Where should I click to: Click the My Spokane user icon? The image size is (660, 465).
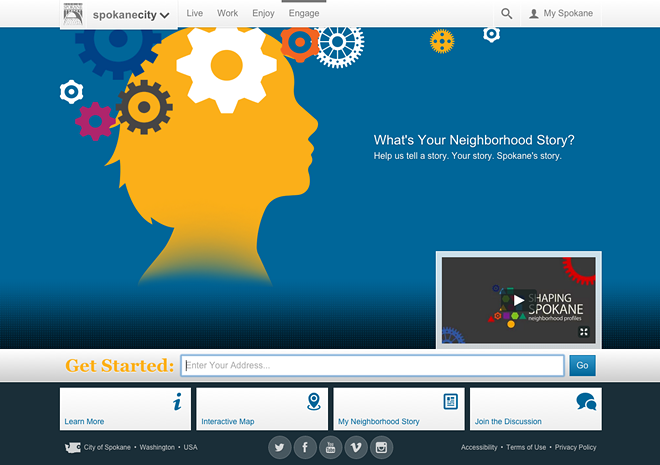point(534,14)
